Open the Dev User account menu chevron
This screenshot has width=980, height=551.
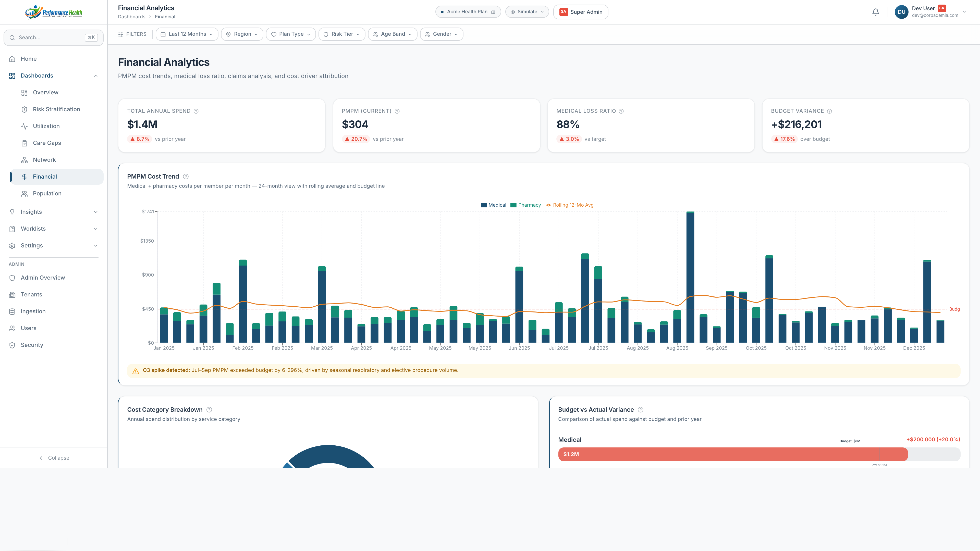click(964, 12)
